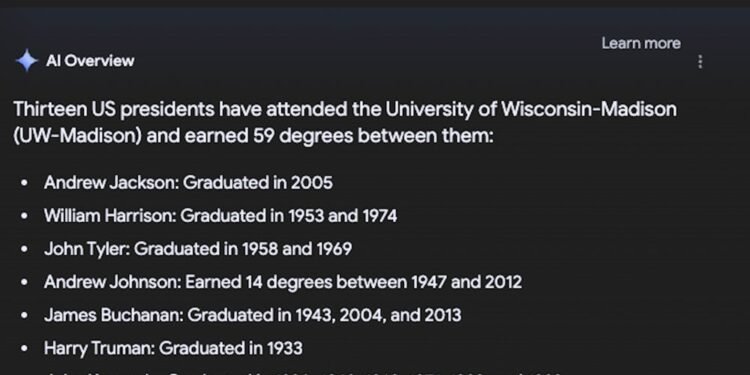Click the year 1969 in Tyler's entry
750x375 pixels.
point(334,248)
